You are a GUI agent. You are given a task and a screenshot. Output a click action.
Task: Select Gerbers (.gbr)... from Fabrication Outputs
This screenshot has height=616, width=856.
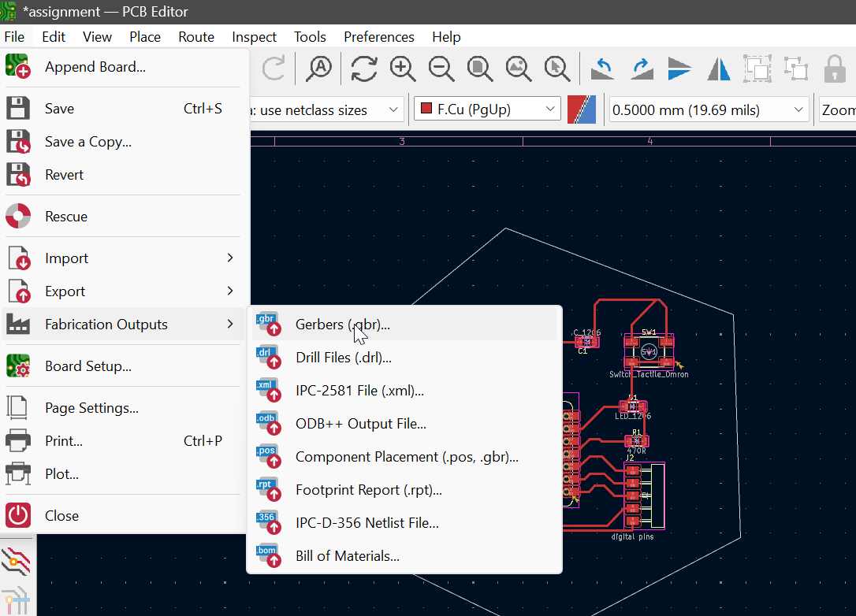click(342, 325)
